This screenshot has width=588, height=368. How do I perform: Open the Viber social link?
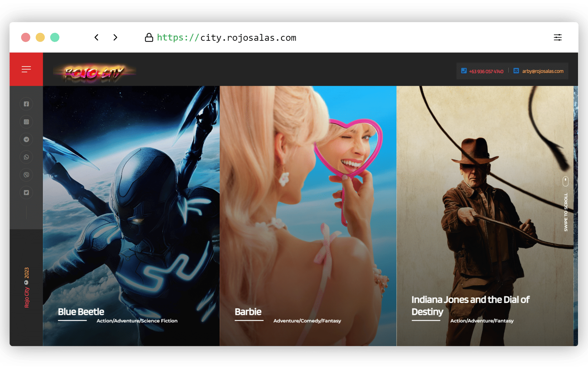click(26, 175)
